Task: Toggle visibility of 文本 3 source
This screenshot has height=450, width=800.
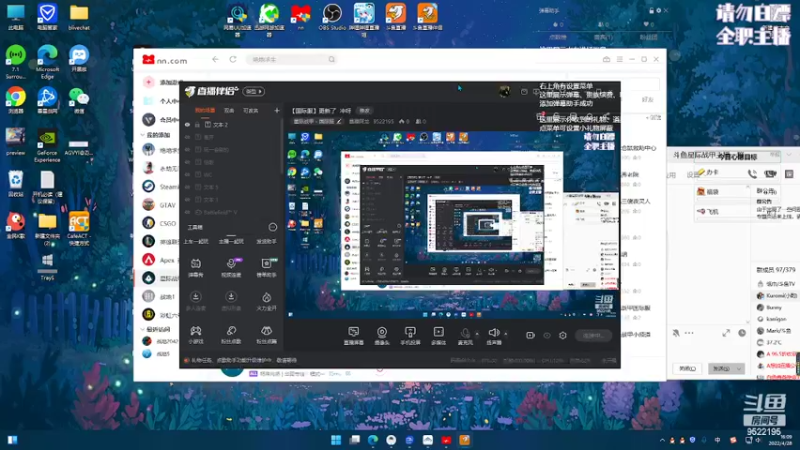Action: click(187, 187)
